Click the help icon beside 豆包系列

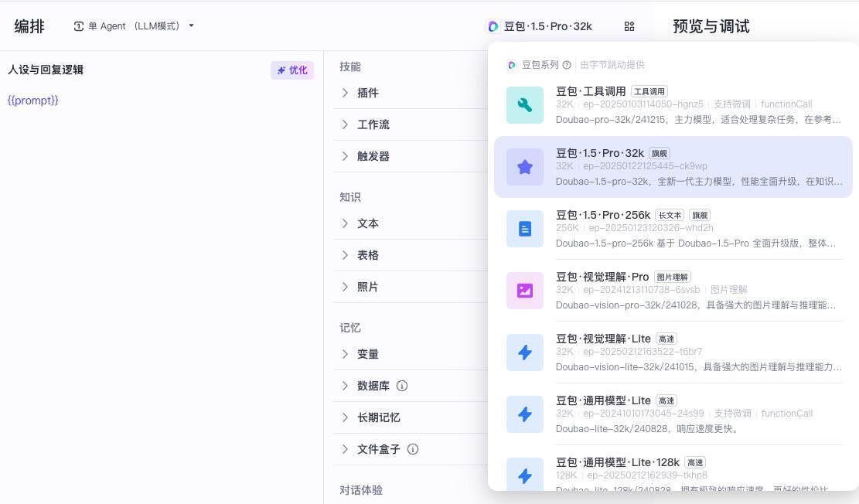pos(567,65)
